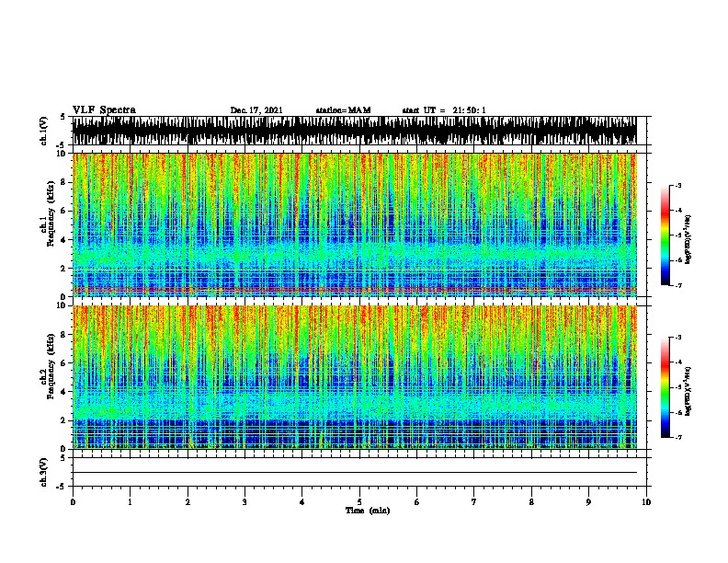Click the ch.2 spectrogram color bar
728x563 pixels.
665,387
